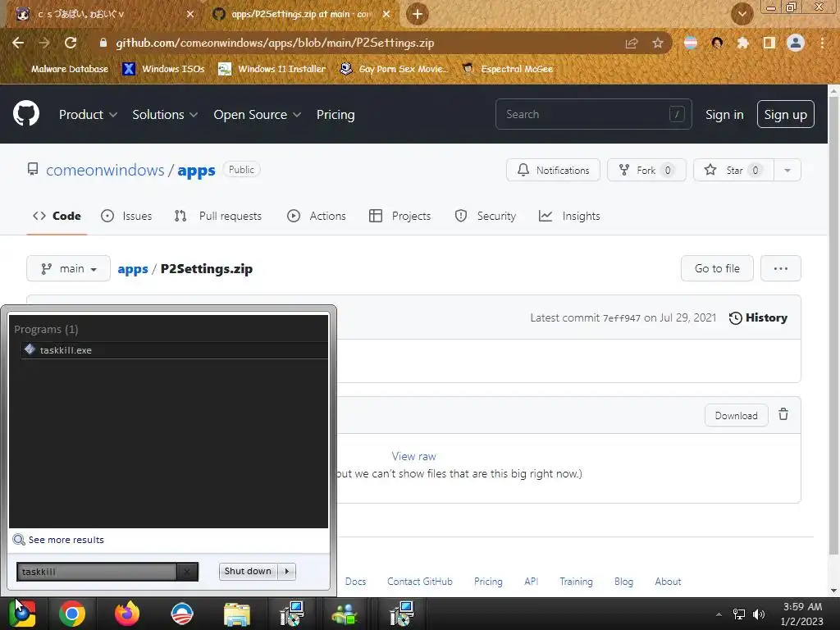Expand star lists dropdown arrow

pos(787,170)
